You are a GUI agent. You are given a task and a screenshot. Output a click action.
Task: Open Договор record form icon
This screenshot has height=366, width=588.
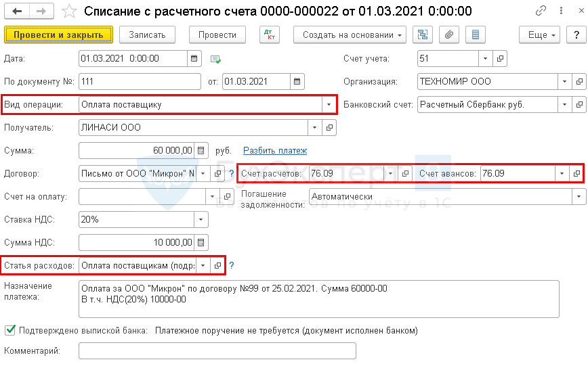(217, 173)
